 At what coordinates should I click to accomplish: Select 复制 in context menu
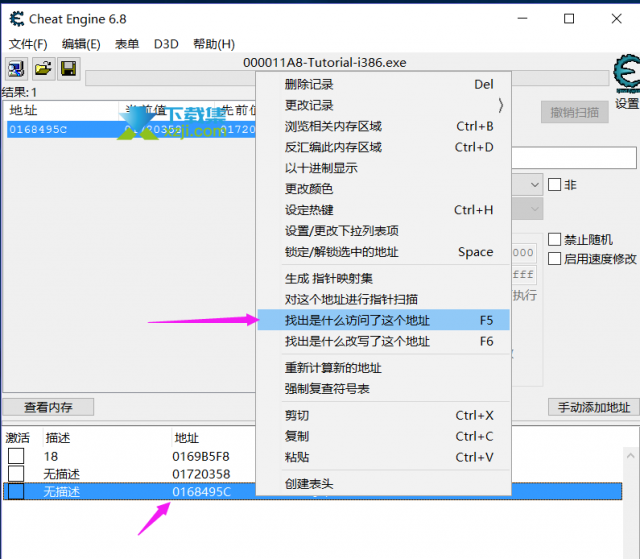pyautogui.click(x=384, y=437)
